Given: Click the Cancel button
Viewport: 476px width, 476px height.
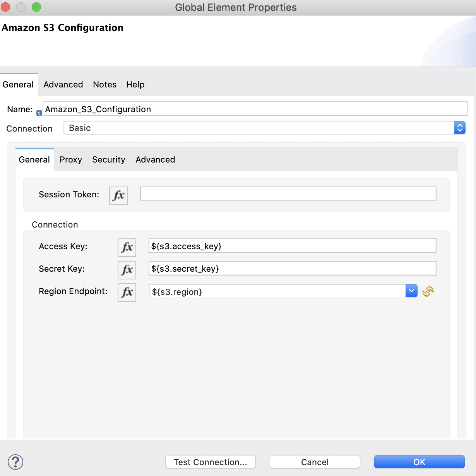Looking at the screenshot, I should pos(315,462).
